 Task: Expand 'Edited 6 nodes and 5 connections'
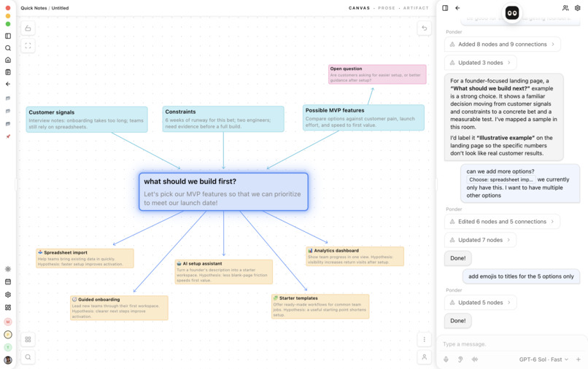(502, 222)
